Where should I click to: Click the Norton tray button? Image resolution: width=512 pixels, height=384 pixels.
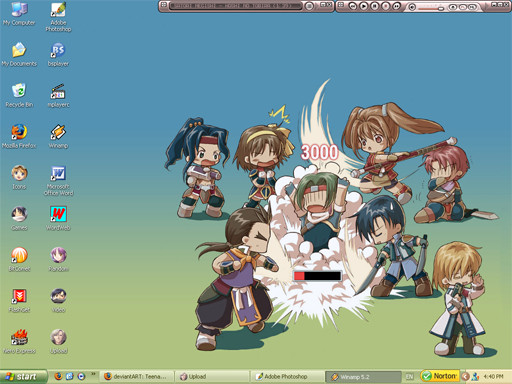click(440, 376)
